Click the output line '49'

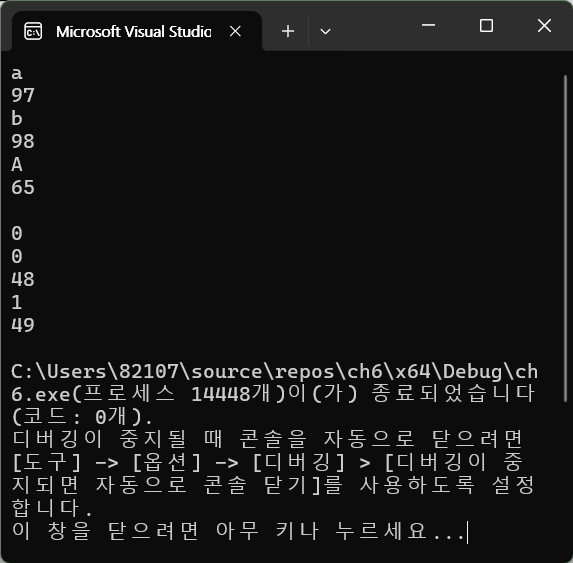coord(23,325)
